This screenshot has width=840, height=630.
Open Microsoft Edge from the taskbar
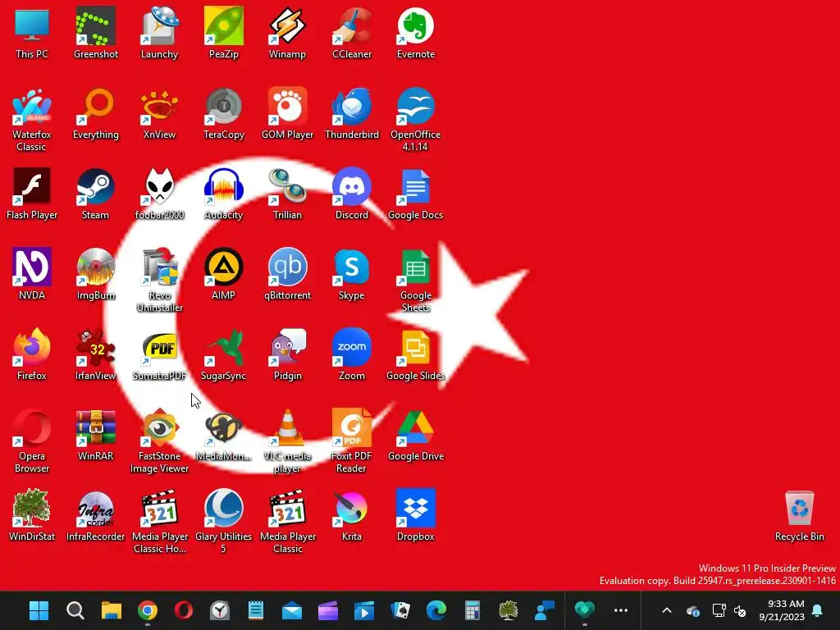pos(436,610)
